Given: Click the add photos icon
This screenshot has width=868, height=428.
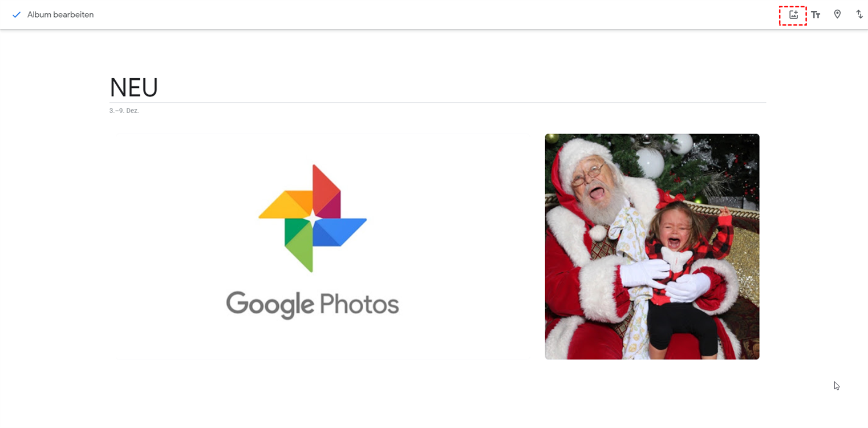Looking at the screenshot, I should click(793, 15).
